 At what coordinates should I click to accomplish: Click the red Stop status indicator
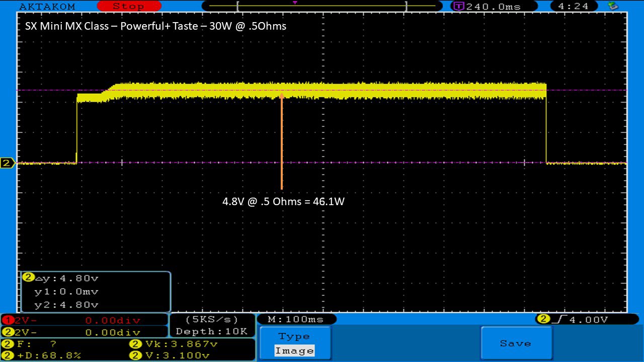(128, 7)
